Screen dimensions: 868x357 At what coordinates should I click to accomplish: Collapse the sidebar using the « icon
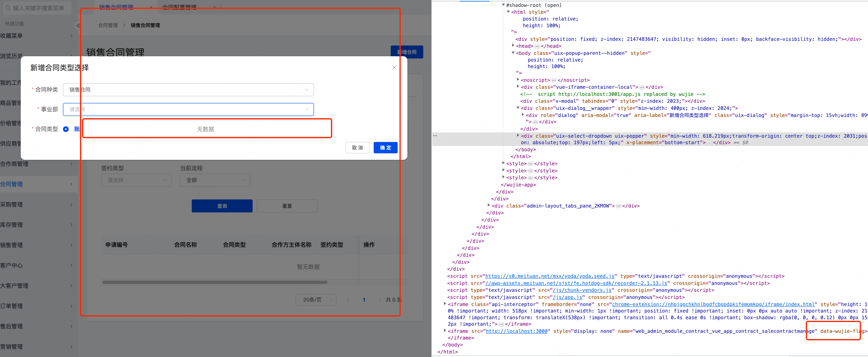click(x=78, y=25)
